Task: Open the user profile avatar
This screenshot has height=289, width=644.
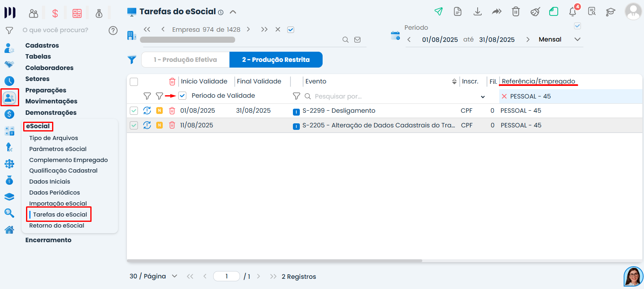Action: click(633, 11)
